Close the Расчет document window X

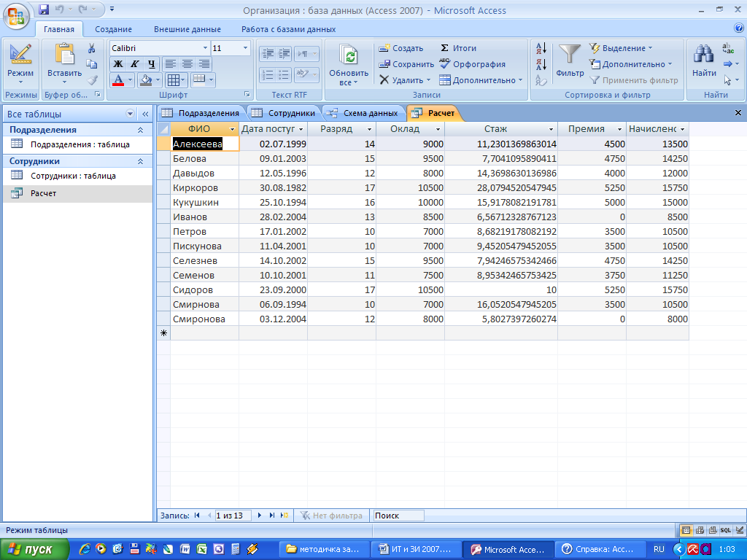[x=738, y=113]
